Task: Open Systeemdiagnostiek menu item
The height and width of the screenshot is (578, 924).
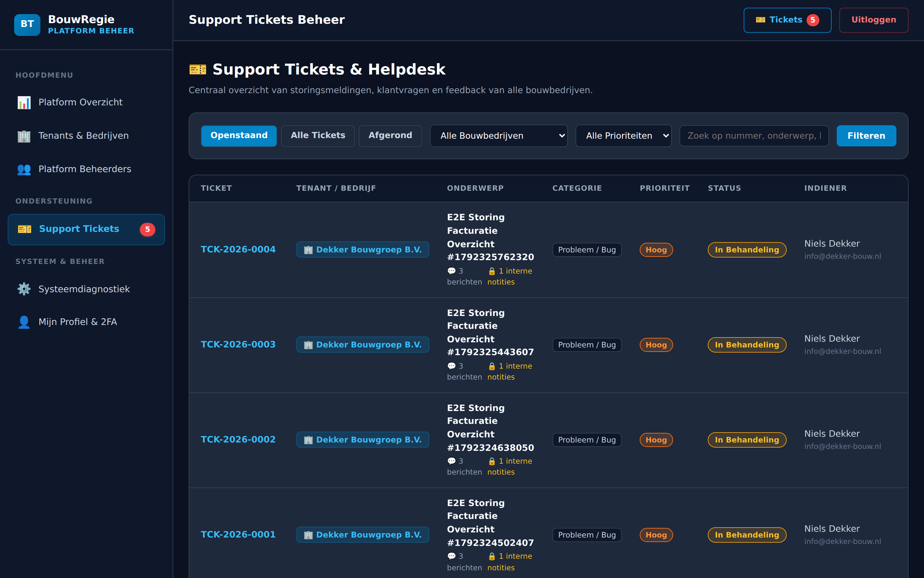Action: point(86,289)
